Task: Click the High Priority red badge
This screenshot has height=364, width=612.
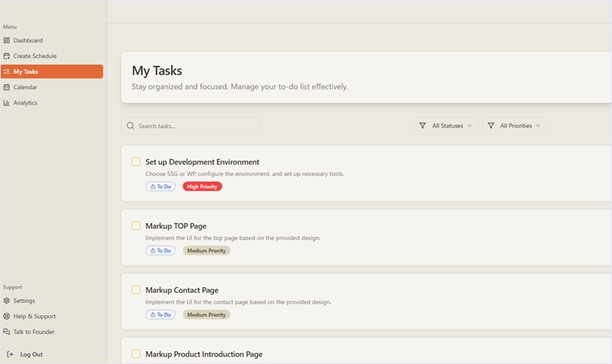Action: tap(202, 186)
